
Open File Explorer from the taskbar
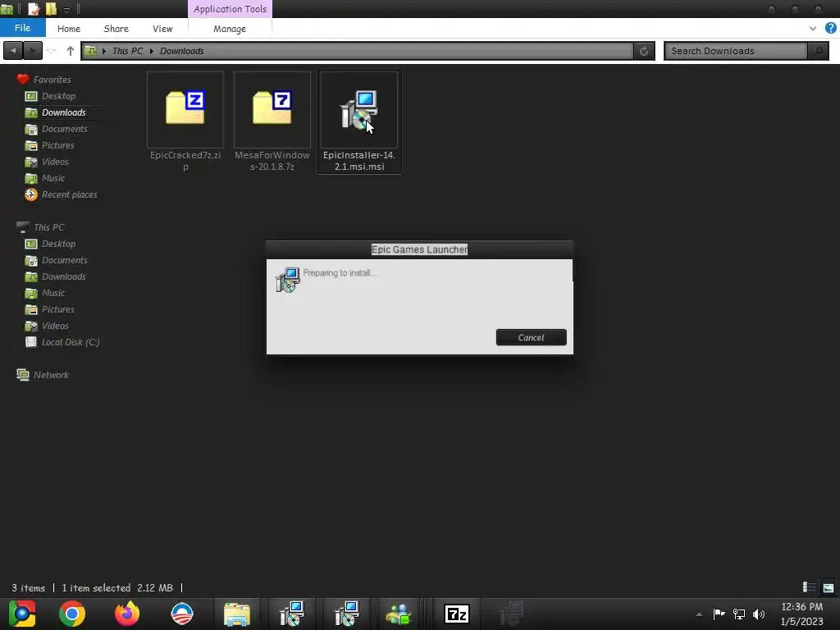[x=237, y=614]
